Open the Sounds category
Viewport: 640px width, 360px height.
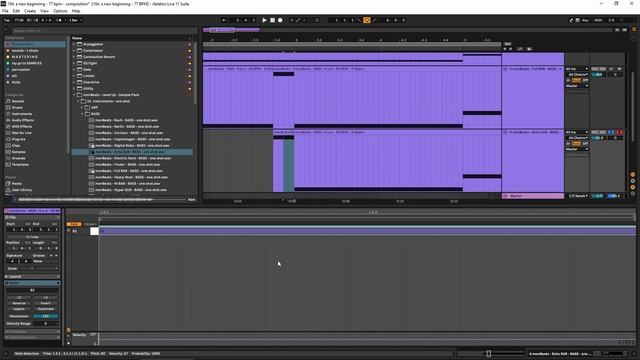18,101
